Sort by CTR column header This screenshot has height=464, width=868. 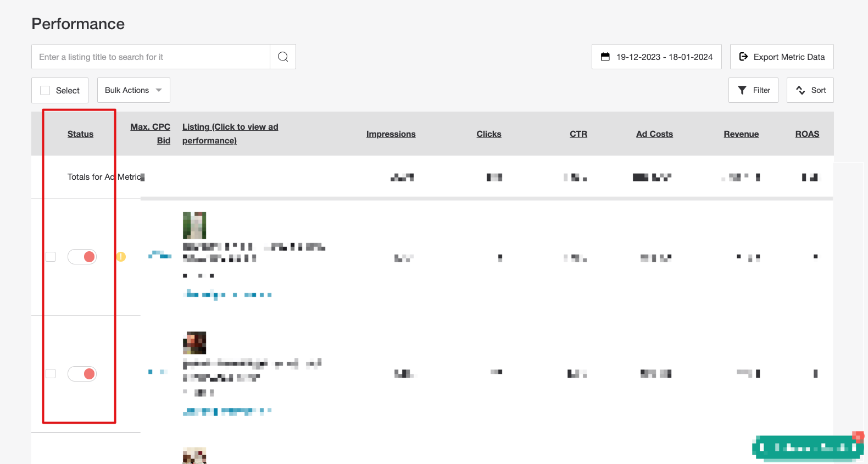click(x=578, y=134)
